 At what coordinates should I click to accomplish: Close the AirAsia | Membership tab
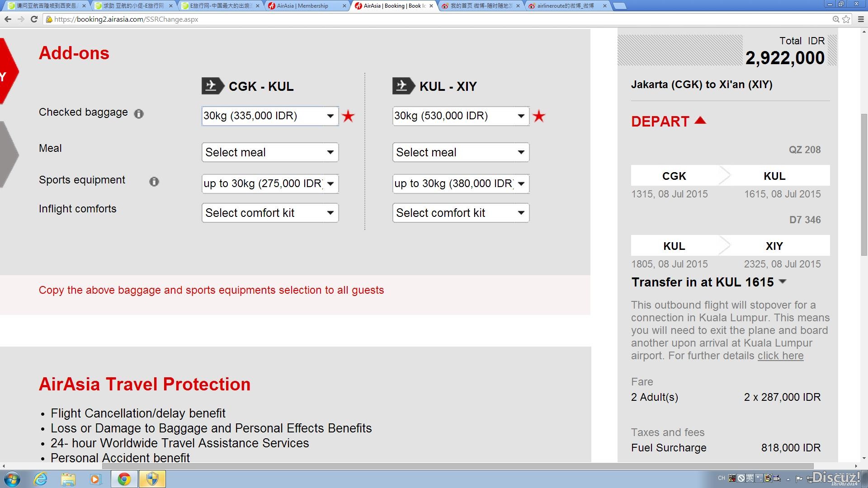pyautogui.click(x=344, y=6)
